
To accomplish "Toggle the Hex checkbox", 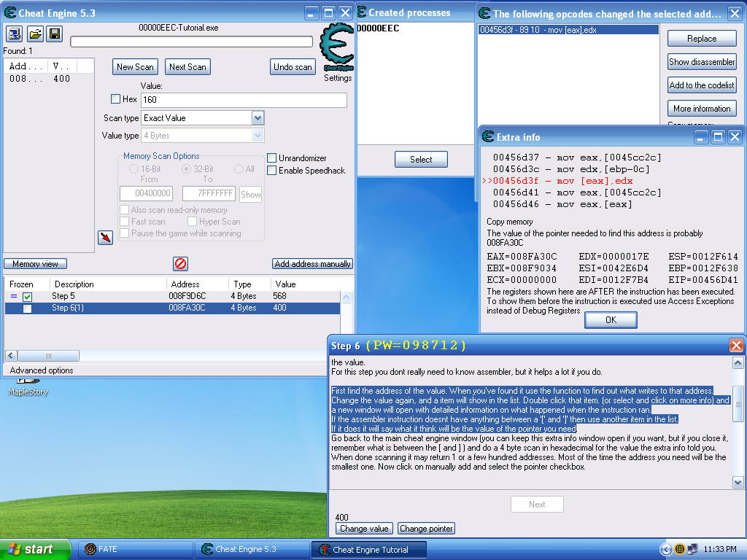I will (115, 98).
